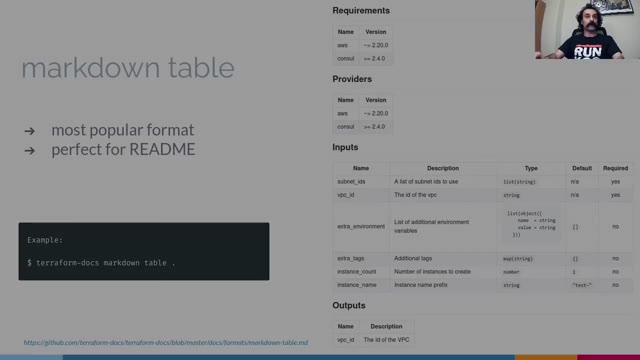
Task: Click the subnet_ids input name
Action: (351, 182)
